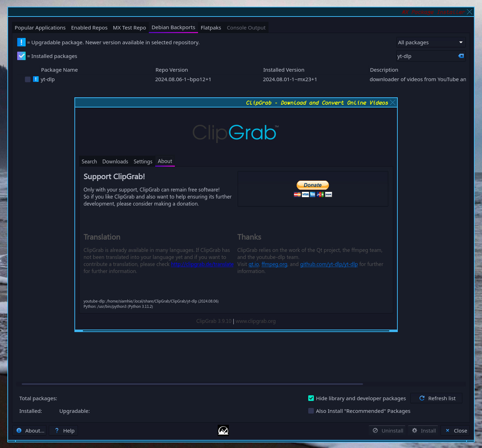Open the Console Output tab
482x448 pixels.
(x=246, y=28)
